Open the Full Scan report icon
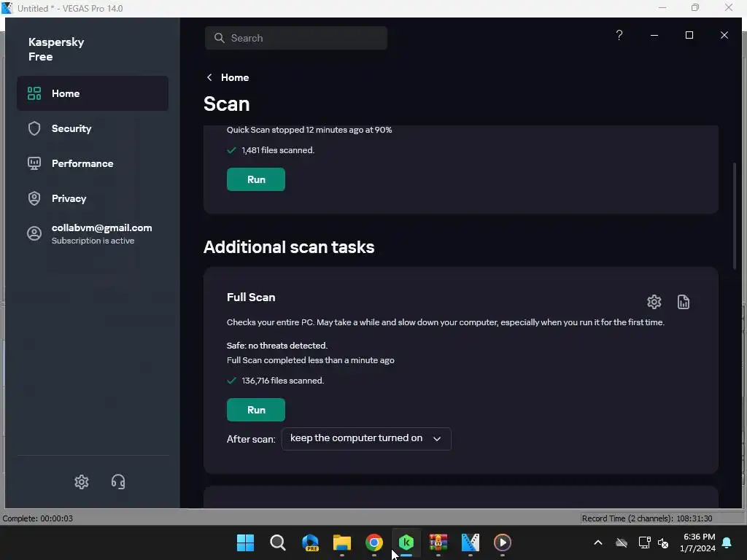The height and width of the screenshot is (560, 747). point(684,302)
